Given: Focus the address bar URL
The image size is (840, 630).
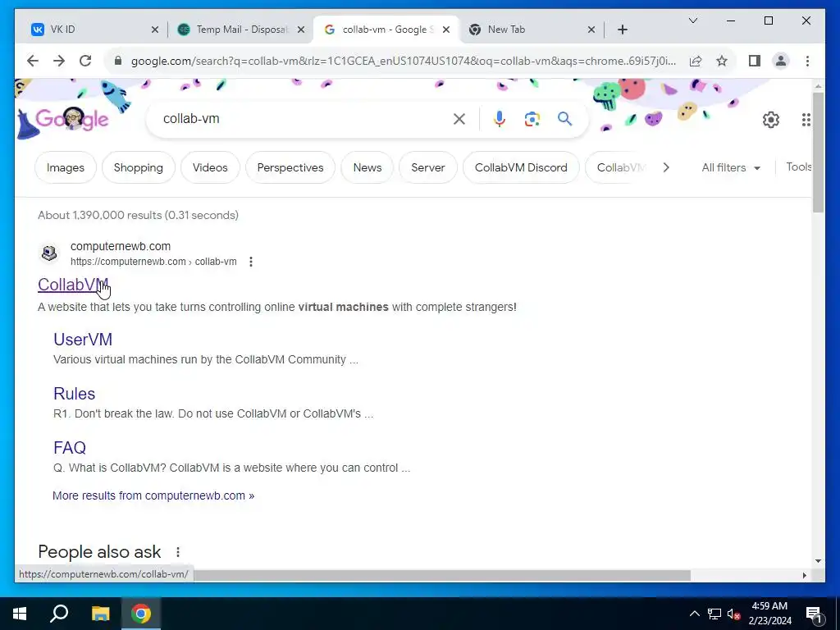Looking at the screenshot, I should pos(403,61).
